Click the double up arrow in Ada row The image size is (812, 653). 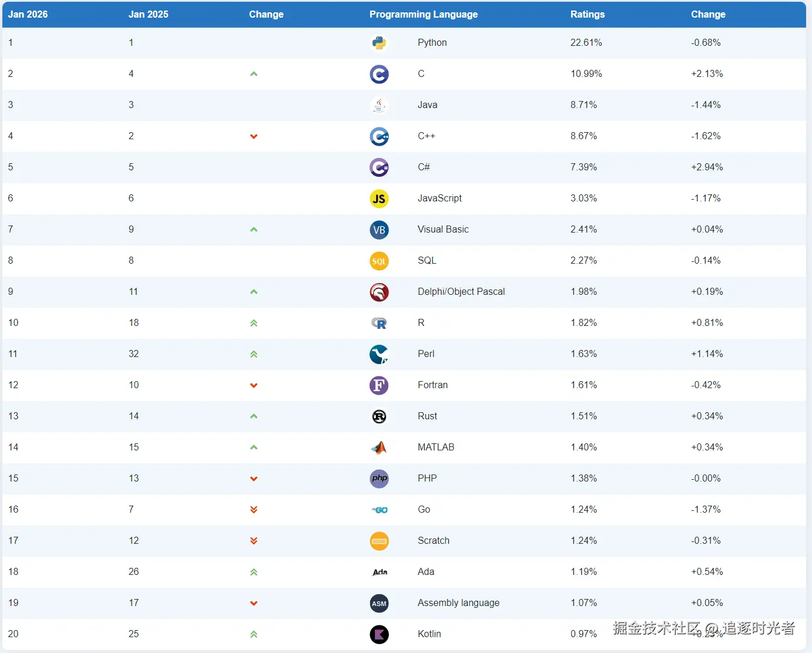point(254,572)
